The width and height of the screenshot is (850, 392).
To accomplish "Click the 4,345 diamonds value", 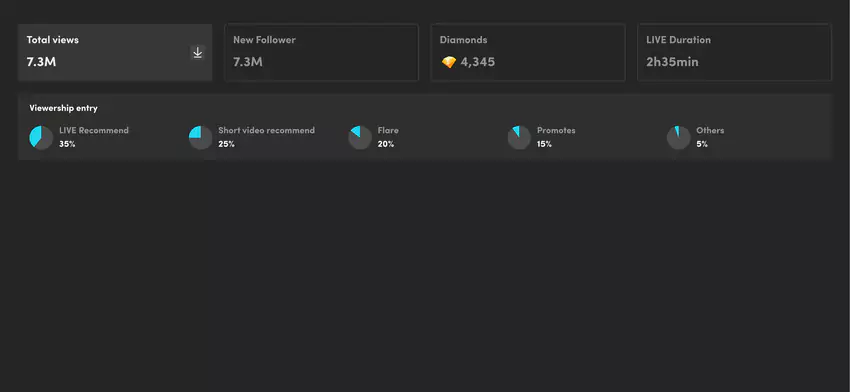I will 478,62.
